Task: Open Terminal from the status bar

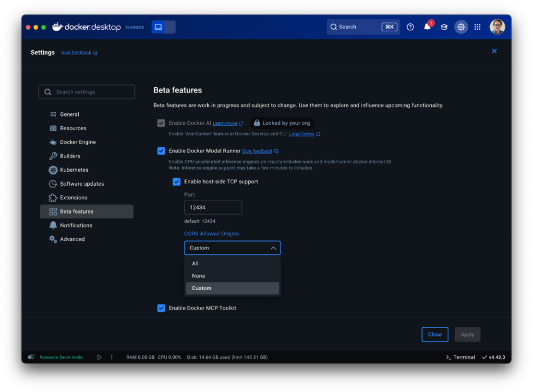Action: (460, 357)
